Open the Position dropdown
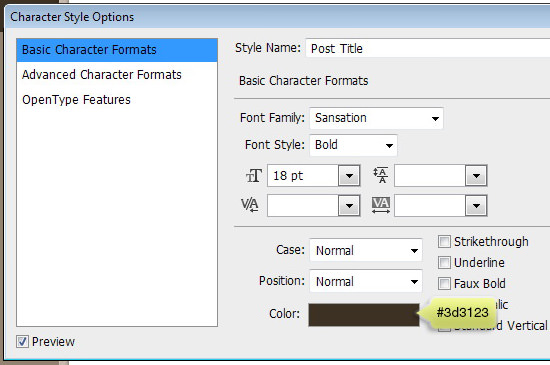 366,281
